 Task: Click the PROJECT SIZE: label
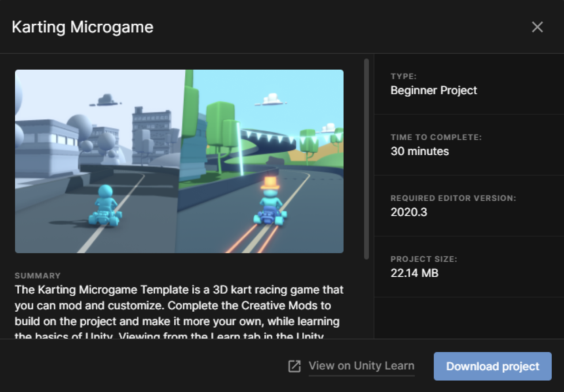(424, 259)
